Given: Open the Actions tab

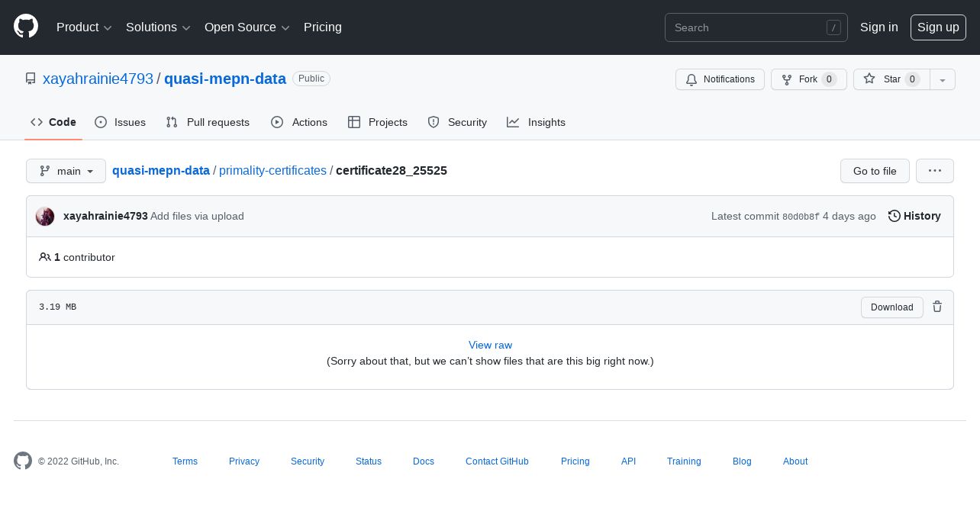Looking at the screenshot, I should 299,122.
